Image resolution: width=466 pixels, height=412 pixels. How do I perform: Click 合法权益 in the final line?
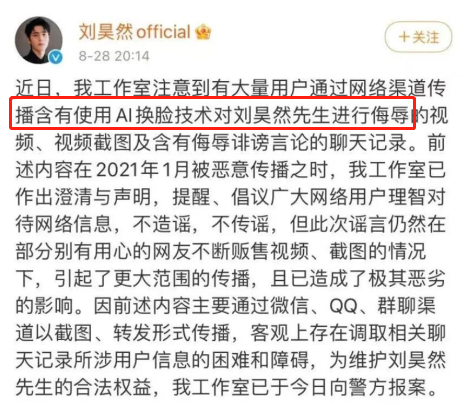(x=112, y=387)
